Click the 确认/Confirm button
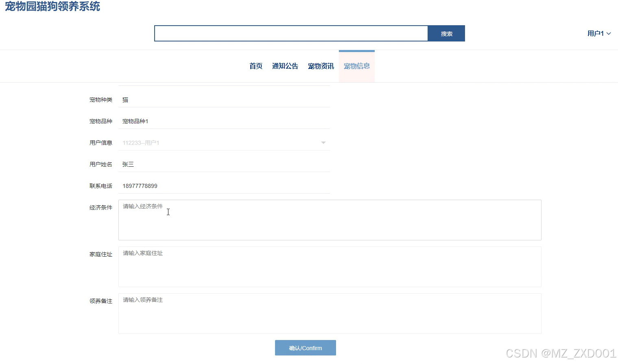Screen dimensions: 618x364 point(306,348)
